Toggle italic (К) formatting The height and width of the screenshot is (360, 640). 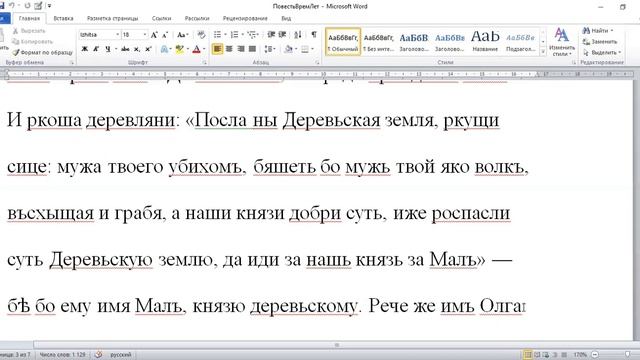coord(96,49)
